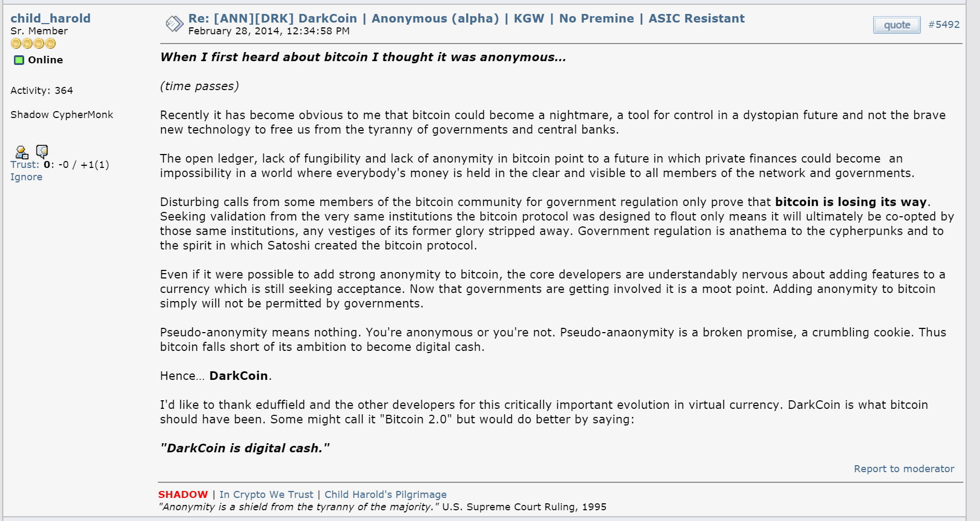Open Child Harold's Pilgrimage link
This screenshot has height=521, width=980.
pos(386,495)
